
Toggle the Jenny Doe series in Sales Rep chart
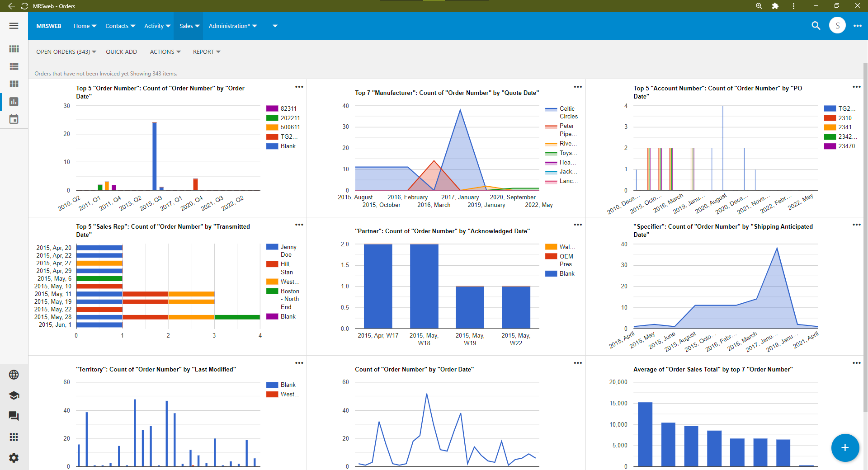pos(281,250)
